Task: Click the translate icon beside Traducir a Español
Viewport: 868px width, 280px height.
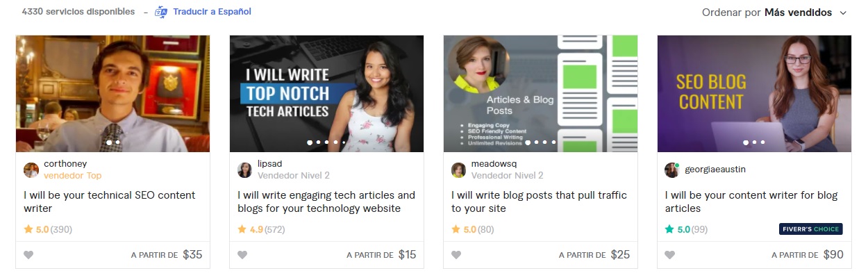Action: pyautogui.click(x=161, y=12)
